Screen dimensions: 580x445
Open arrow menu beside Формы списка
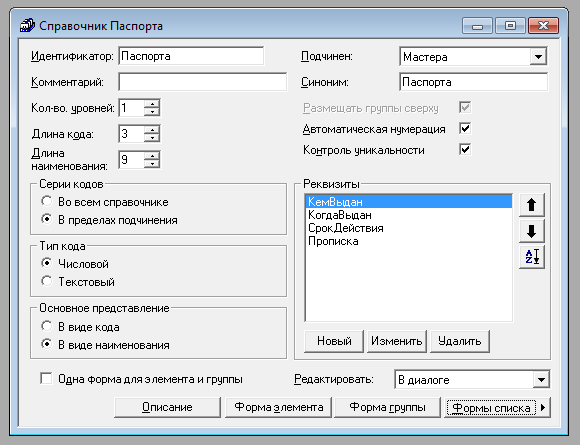pyautogui.click(x=543, y=407)
